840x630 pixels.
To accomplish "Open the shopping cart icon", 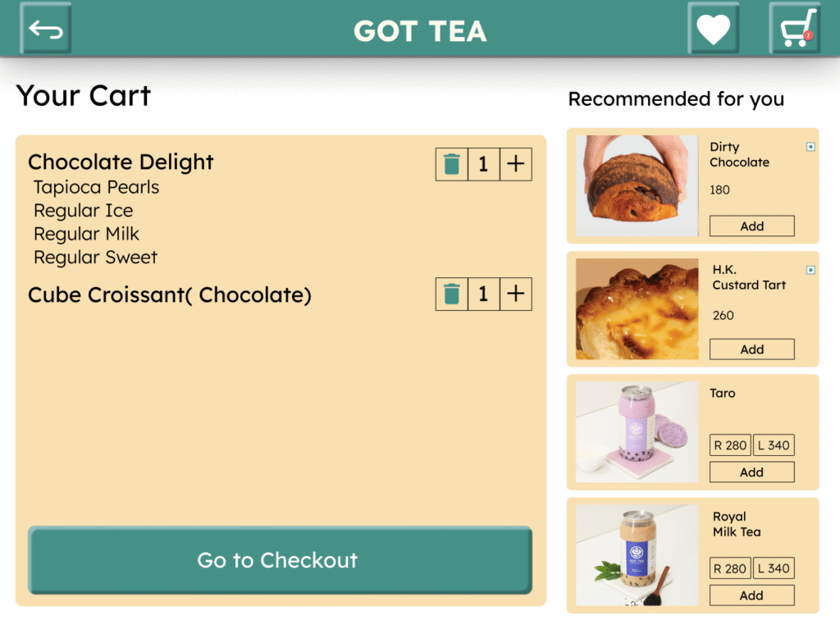I will point(795,30).
